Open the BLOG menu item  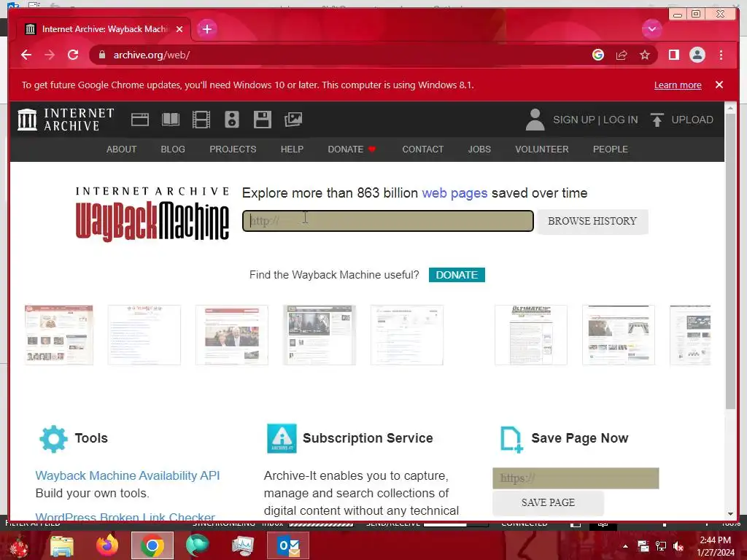point(173,149)
